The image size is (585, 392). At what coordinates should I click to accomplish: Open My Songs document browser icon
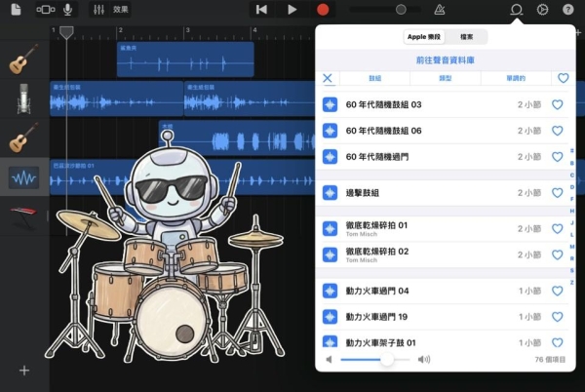pos(16,10)
